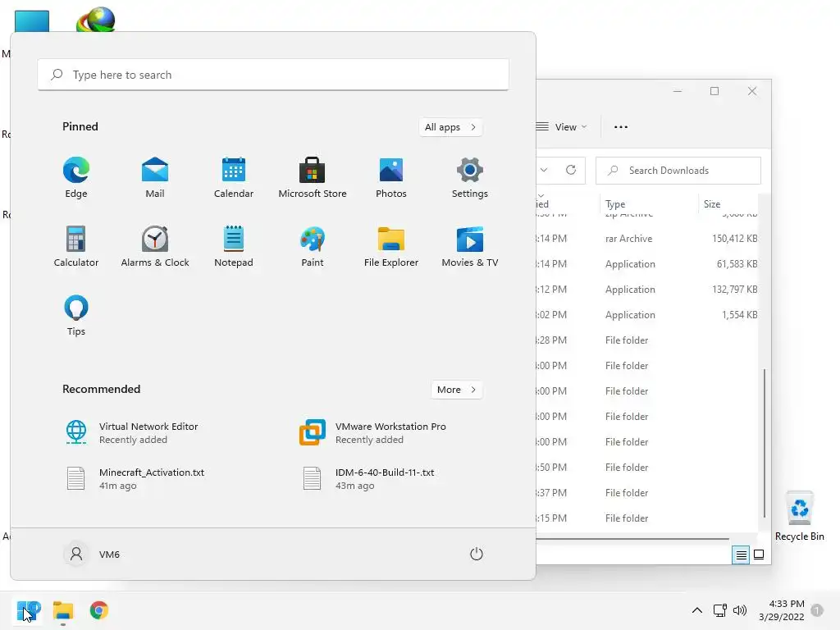The image size is (840, 630).
Task: Select the File folder row at :50 PM
Action: point(647,467)
